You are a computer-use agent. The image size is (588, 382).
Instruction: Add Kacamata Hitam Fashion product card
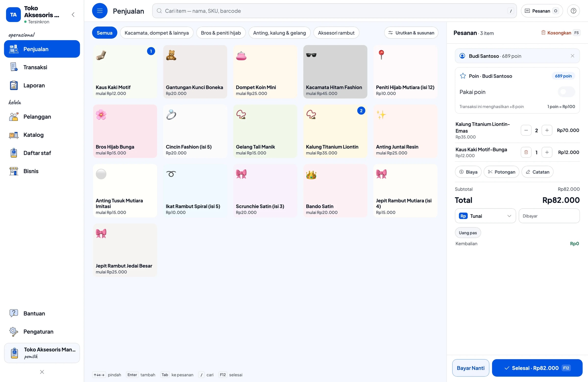pos(335,72)
